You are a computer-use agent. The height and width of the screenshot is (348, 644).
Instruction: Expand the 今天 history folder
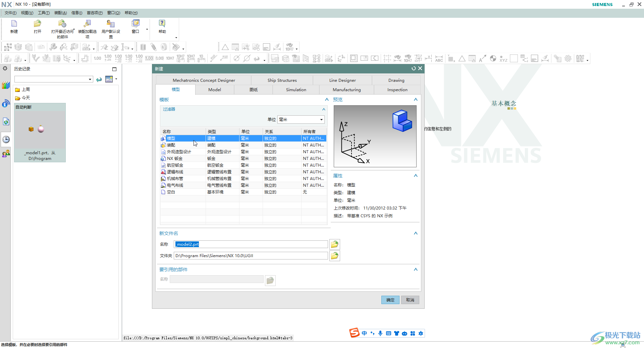22,98
